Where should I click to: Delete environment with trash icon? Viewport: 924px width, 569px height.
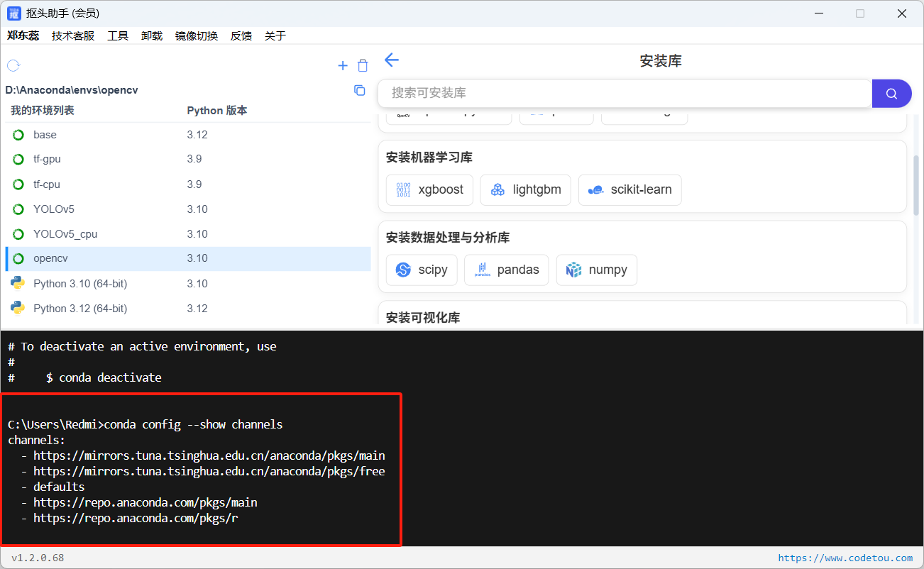[363, 65]
